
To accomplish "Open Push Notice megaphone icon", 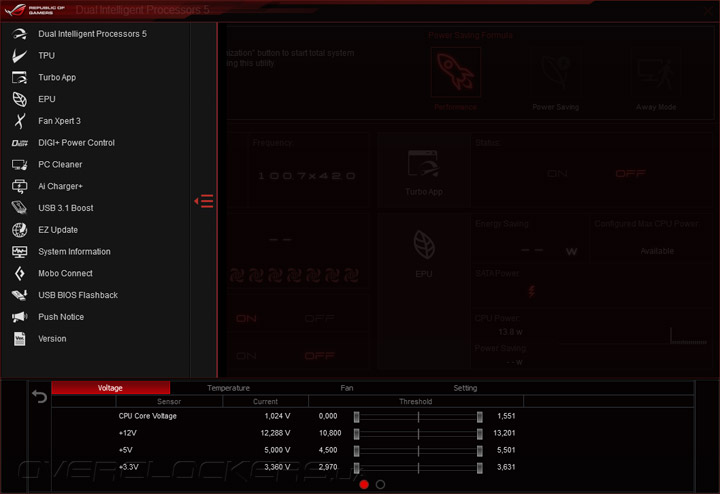I will [x=19, y=317].
